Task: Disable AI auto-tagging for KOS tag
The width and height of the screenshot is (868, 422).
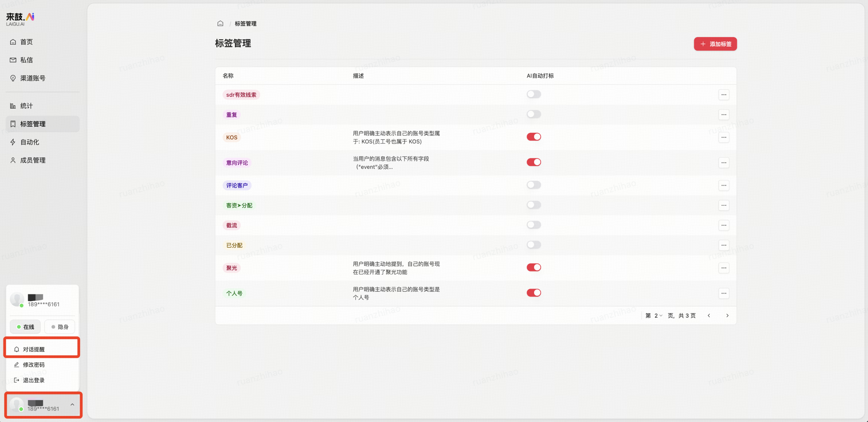Action: coord(533,137)
